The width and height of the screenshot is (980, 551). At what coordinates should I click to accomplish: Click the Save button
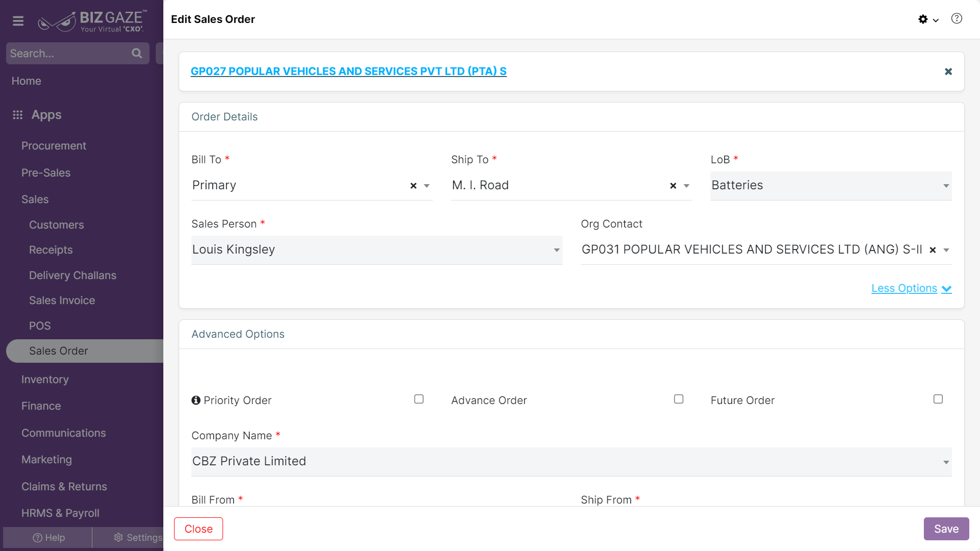tap(946, 529)
